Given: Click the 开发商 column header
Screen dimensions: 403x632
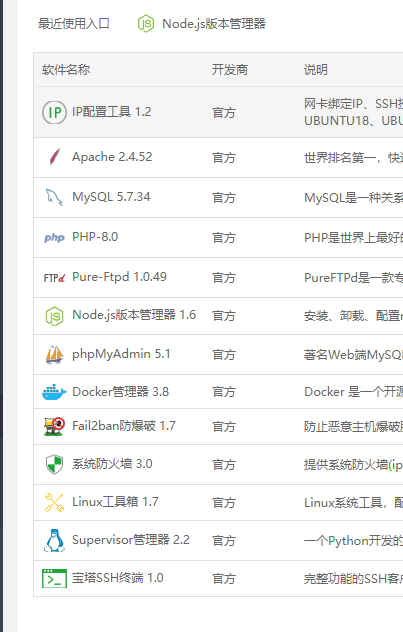Looking at the screenshot, I should (230, 70).
